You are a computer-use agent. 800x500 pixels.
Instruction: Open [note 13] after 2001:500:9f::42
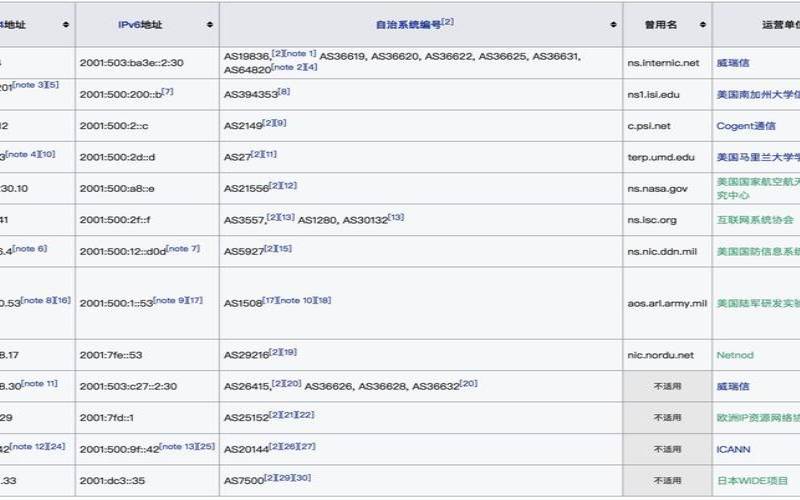178,446
